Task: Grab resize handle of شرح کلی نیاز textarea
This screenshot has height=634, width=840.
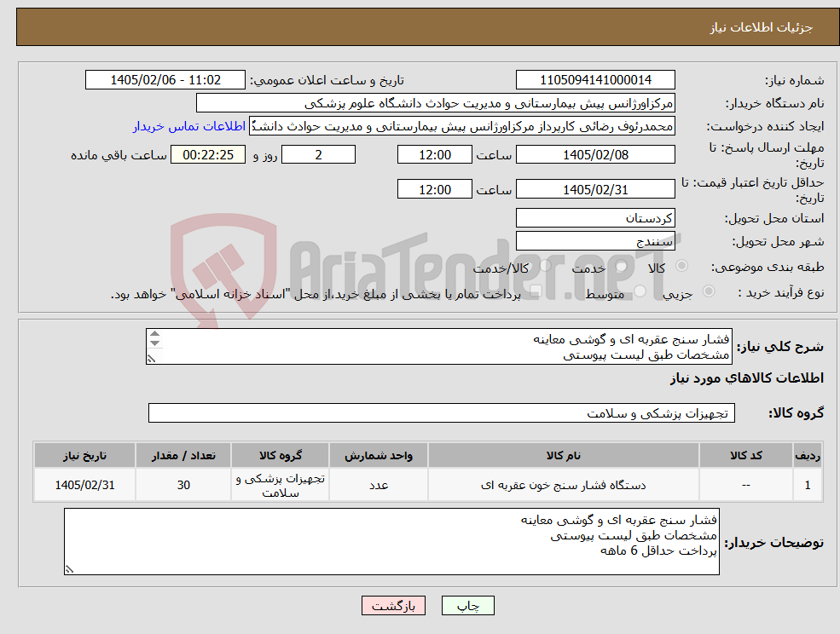Action: [x=152, y=359]
